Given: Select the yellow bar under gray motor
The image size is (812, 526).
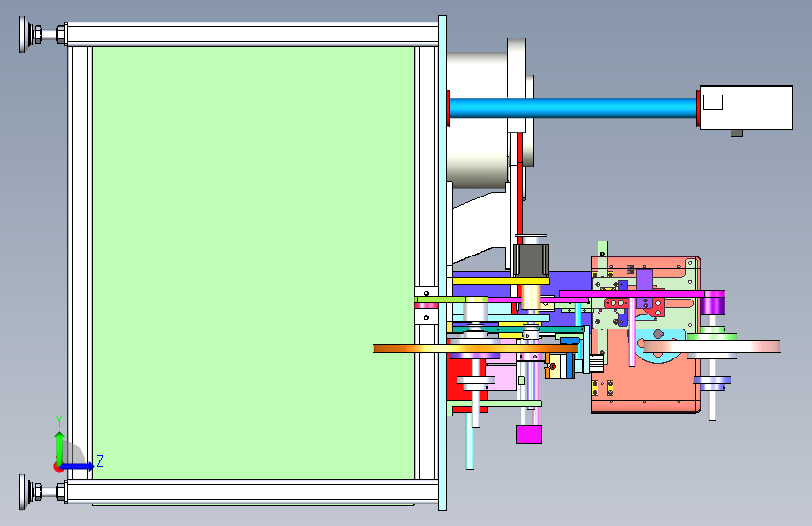Looking at the screenshot, I should pyautogui.click(x=500, y=281).
